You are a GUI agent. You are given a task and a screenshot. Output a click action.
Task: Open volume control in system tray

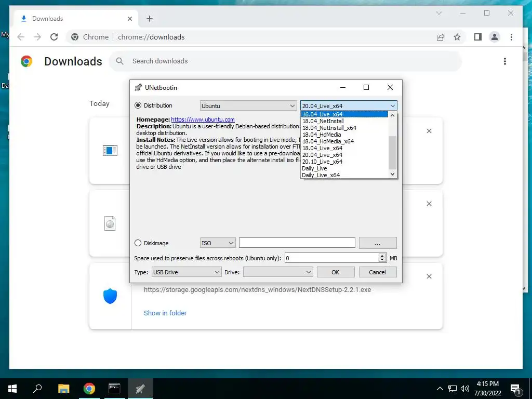point(465,389)
